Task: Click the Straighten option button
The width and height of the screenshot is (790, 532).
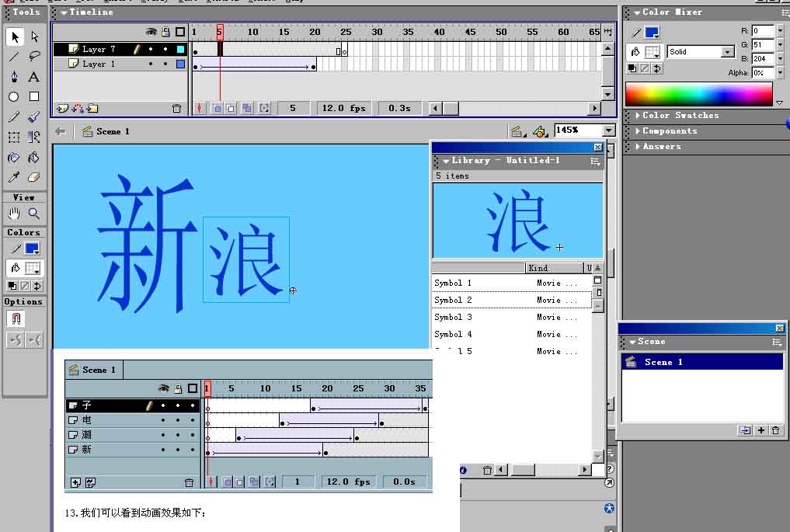Action: pyautogui.click(x=35, y=341)
